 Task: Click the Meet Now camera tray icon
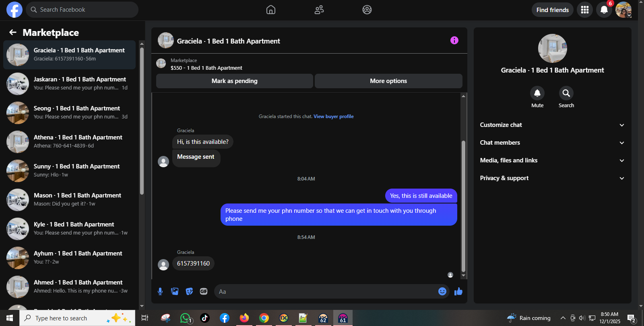pos(573,318)
